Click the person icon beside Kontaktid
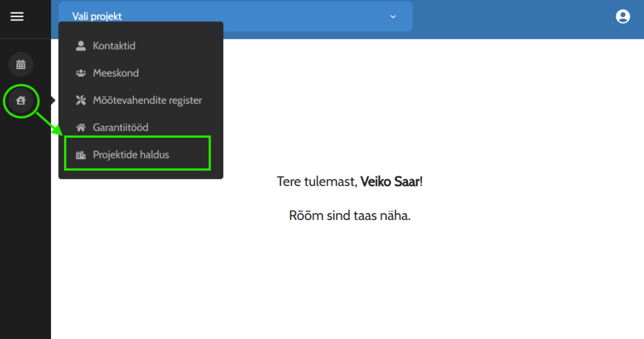 (x=80, y=46)
